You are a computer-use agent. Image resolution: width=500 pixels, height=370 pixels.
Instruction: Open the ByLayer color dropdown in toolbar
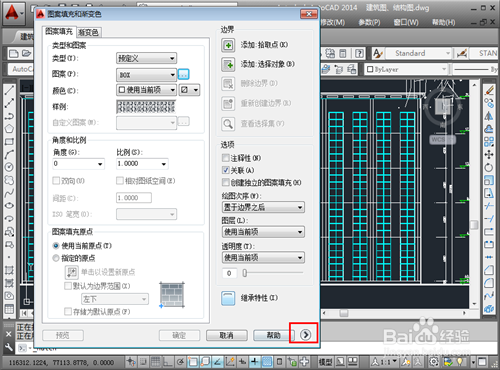pos(406,69)
